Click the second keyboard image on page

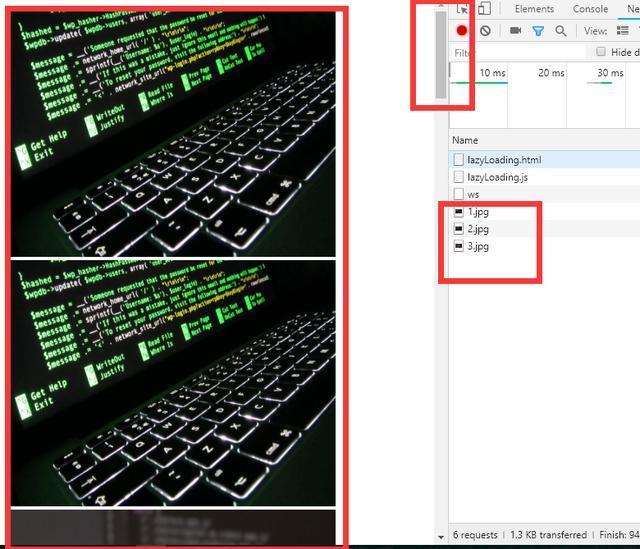coord(173,383)
